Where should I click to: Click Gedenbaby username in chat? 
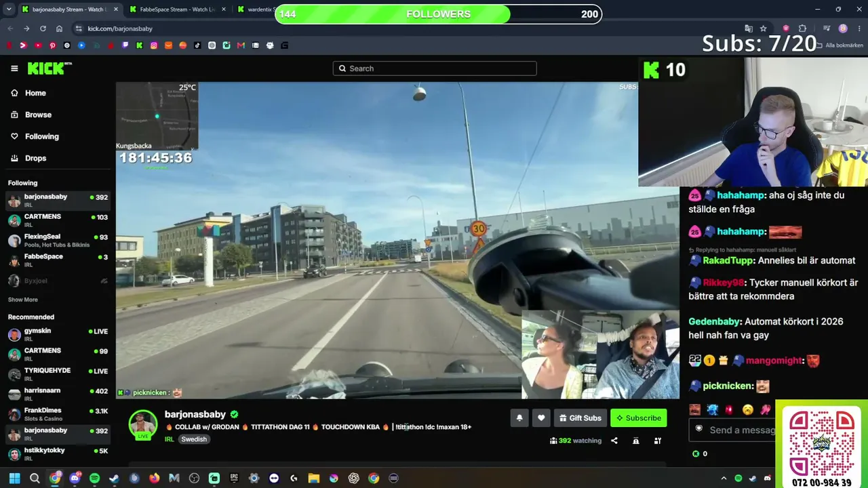[x=715, y=321]
